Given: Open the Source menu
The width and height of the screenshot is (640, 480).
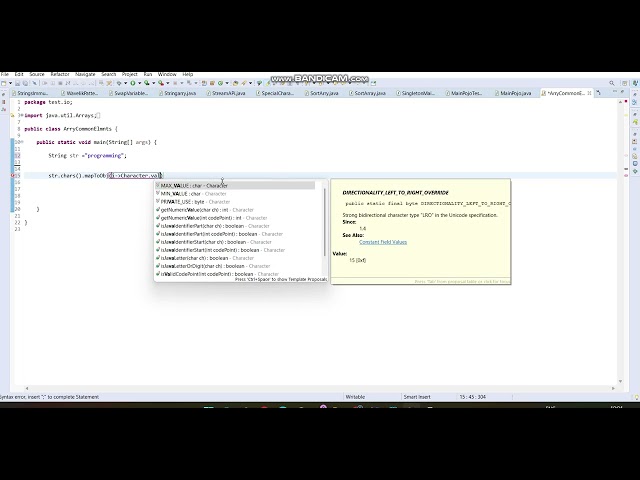Looking at the screenshot, I should (37, 74).
